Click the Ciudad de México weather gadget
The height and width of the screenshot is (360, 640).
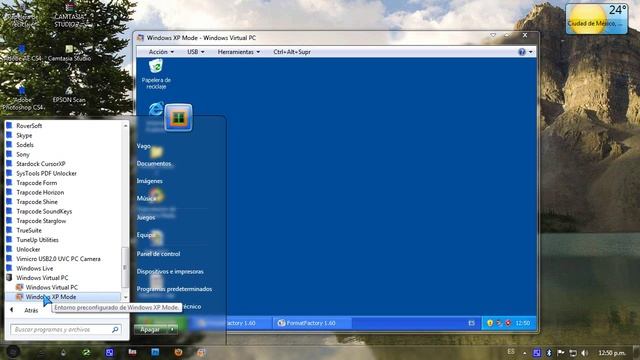[x=596, y=19]
